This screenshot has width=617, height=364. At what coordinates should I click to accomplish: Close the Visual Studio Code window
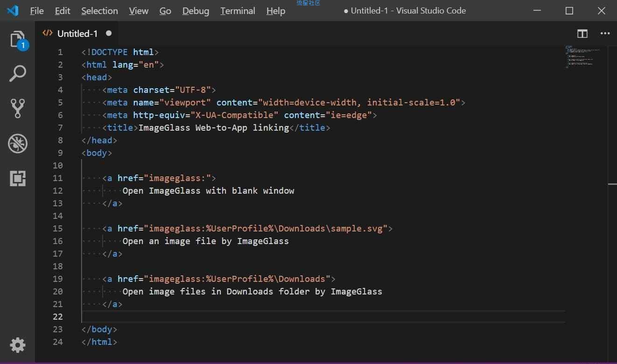pos(602,11)
